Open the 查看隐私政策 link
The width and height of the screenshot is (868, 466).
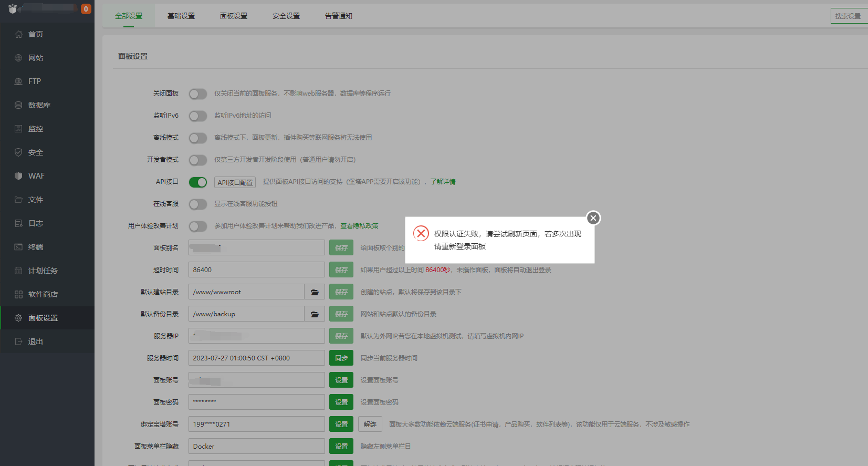359,226
